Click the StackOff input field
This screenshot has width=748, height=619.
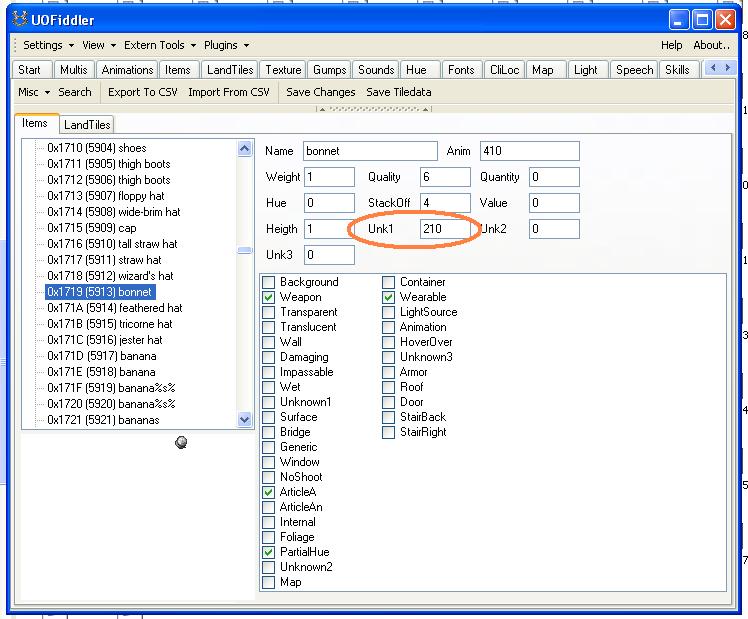click(x=445, y=203)
